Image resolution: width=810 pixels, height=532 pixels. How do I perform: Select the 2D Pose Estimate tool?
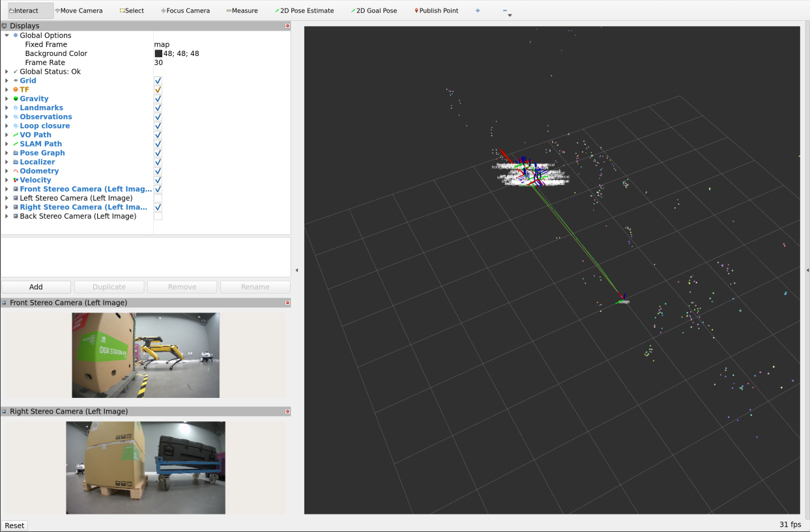coord(304,10)
